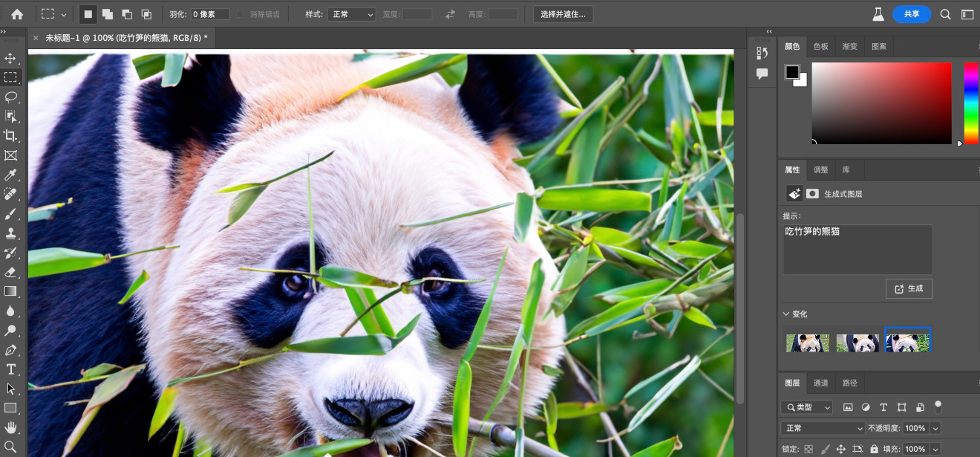Image resolution: width=980 pixels, height=457 pixels.
Task: Toggle lock position
Action: [841, 449]
